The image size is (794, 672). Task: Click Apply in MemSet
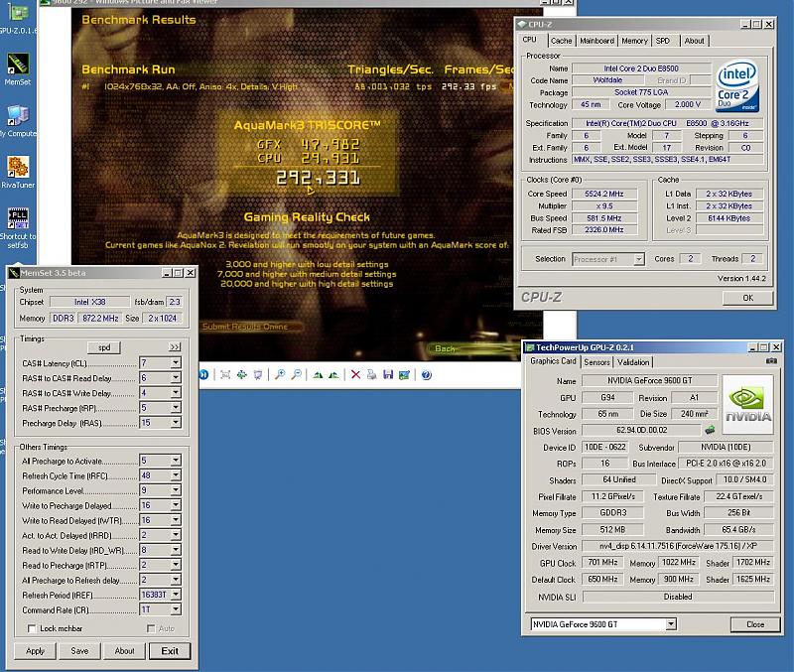pos(35,651)
